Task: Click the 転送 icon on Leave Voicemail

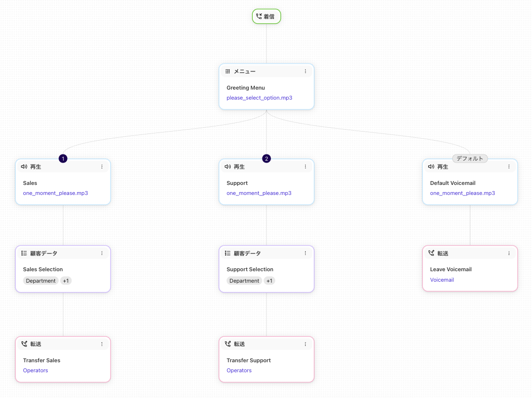Action: pos(432,253)
